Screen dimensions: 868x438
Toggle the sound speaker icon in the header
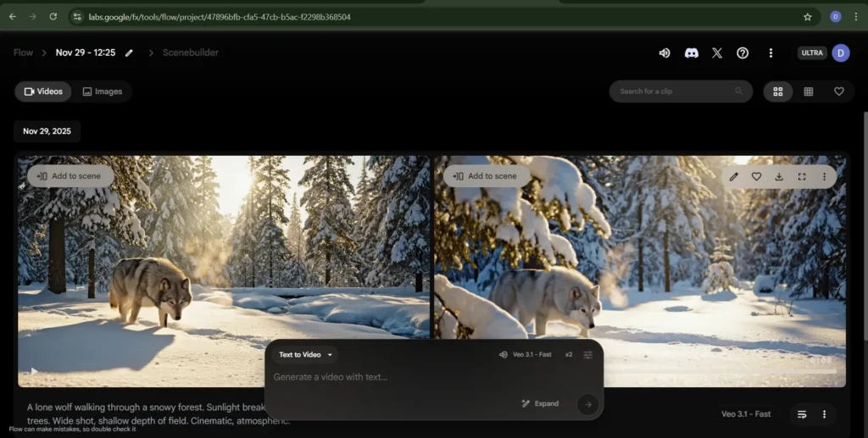pyautogui.click(x=665, y=53)
